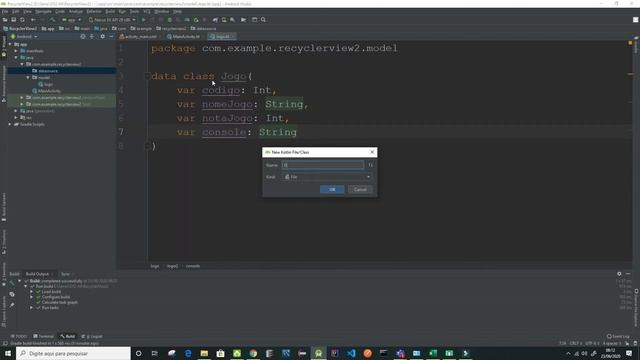Click the Debug app bug icon
Screen dimensions: 640x360
pyautogui.click(x=170, y=20)
